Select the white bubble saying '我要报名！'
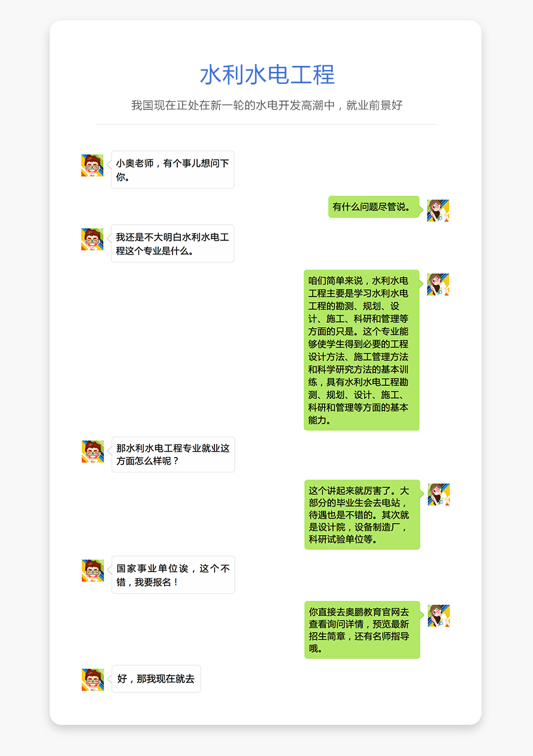 [173, 574]
